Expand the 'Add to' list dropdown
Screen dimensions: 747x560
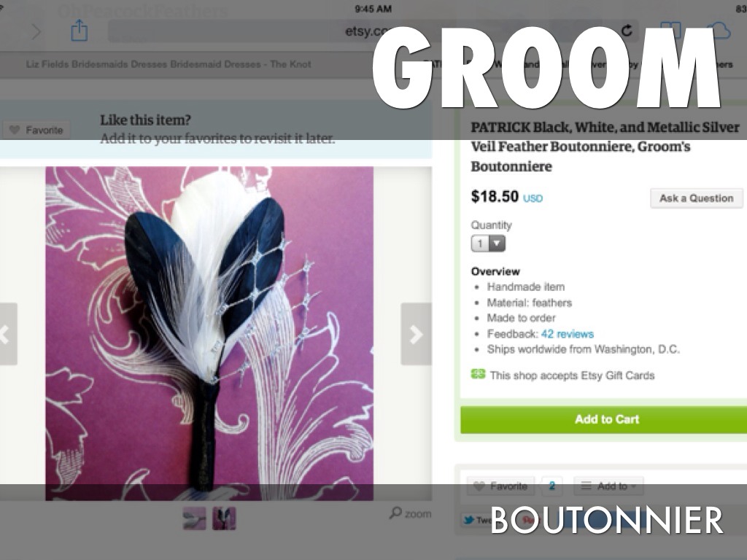[x=608, y=486]
